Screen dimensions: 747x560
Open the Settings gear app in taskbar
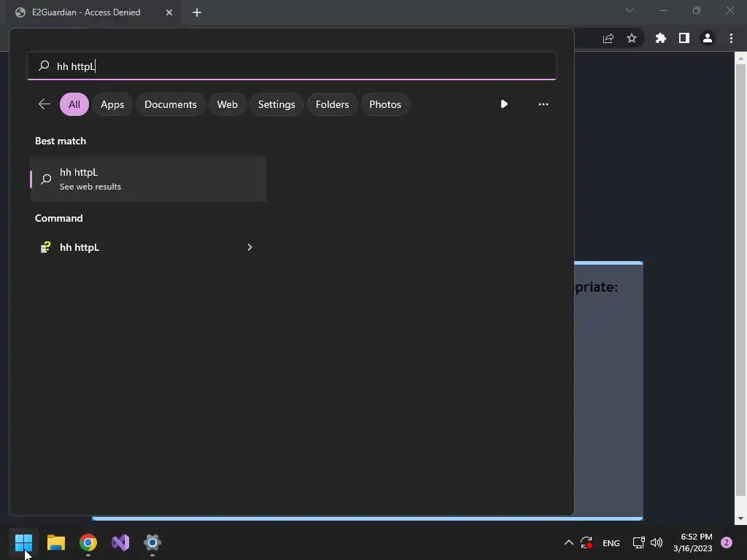[x=152, y=542]
